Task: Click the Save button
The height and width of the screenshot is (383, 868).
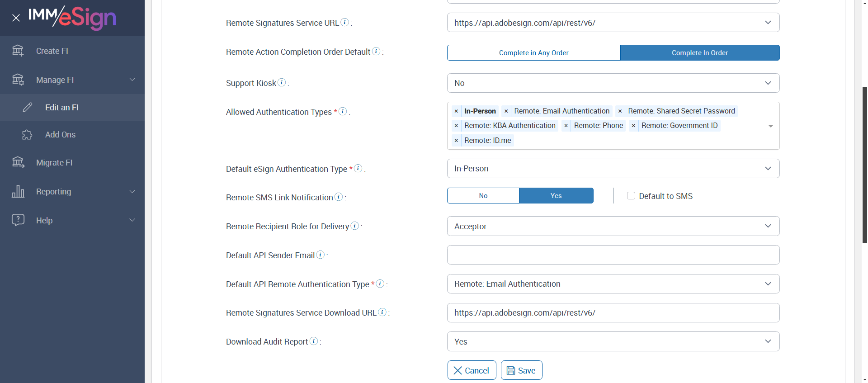Action: [521, 370]
